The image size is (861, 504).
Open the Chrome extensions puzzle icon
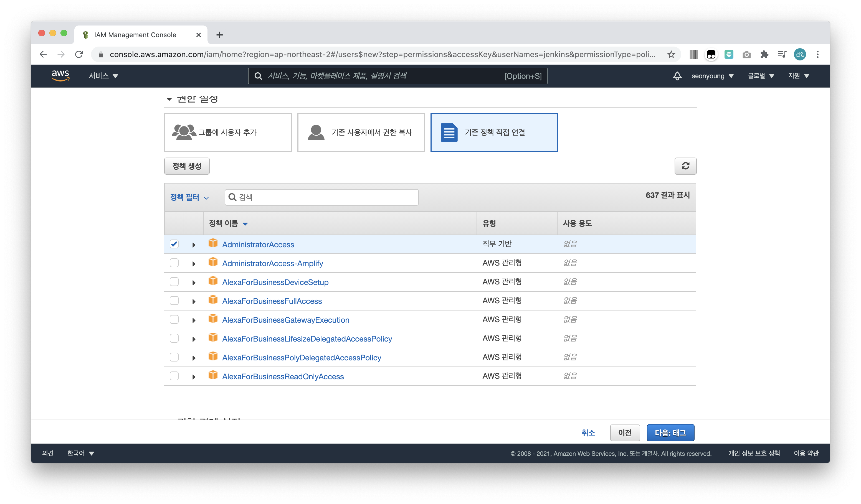764,54
